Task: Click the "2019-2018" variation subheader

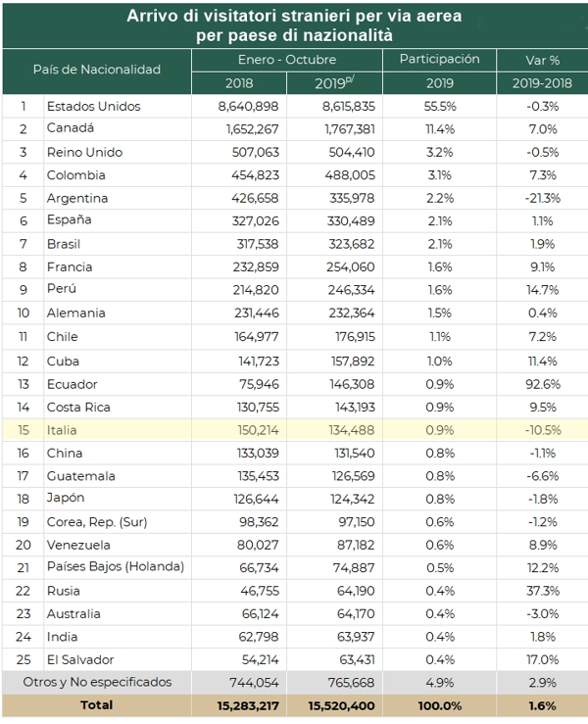Action: pyautogui.click(x=542, y=83)
